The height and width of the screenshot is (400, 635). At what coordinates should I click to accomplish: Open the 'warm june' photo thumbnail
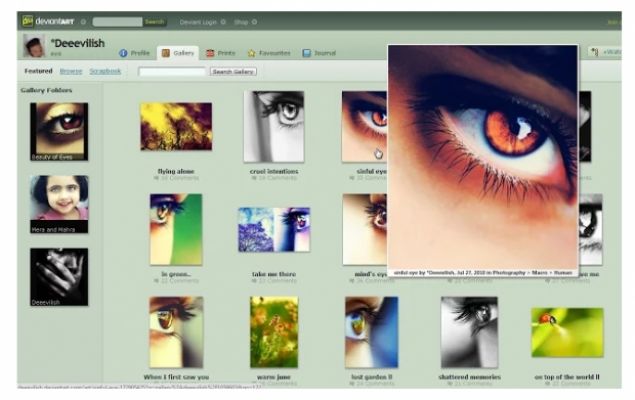274,331
